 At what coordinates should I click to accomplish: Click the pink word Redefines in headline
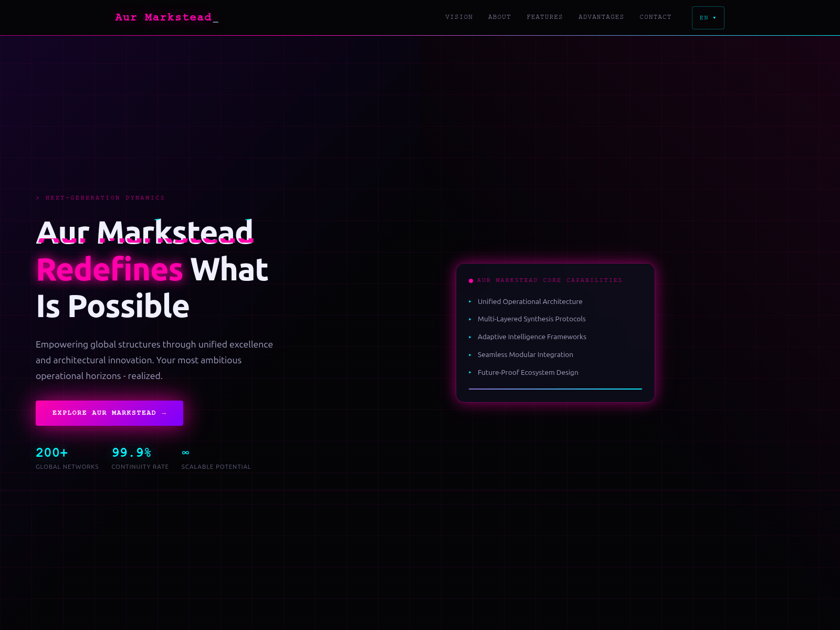(110, 269)
